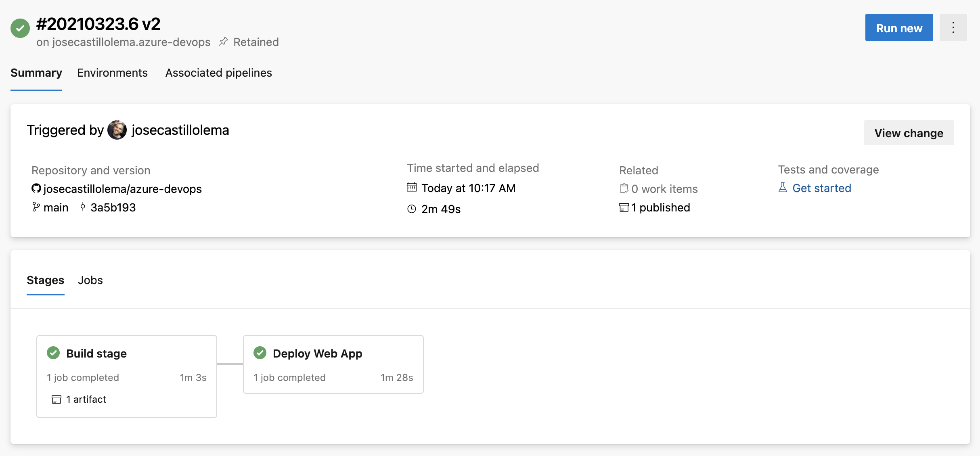Click the Retained pin icon
This screenshot has width=980, height=456.
pyautogui.click(x=223, y=42)
